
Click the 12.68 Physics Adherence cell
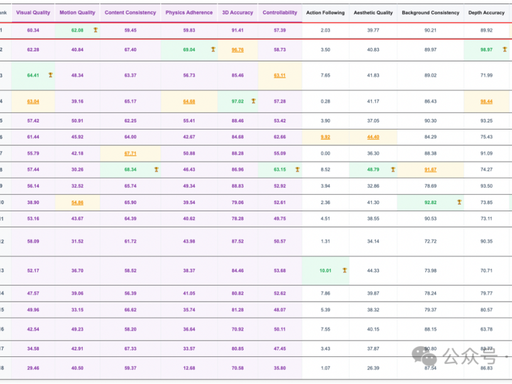coord(189,368)
